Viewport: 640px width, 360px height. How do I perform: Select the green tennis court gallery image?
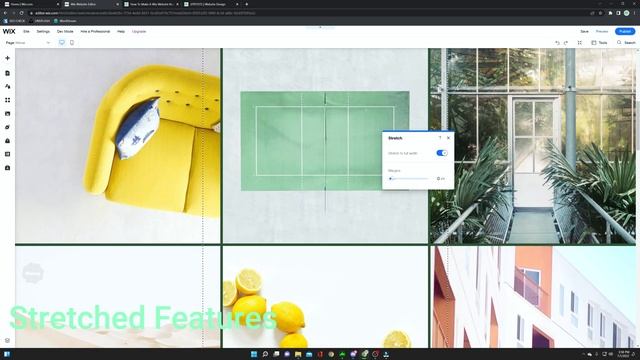(x=325, y=146)
